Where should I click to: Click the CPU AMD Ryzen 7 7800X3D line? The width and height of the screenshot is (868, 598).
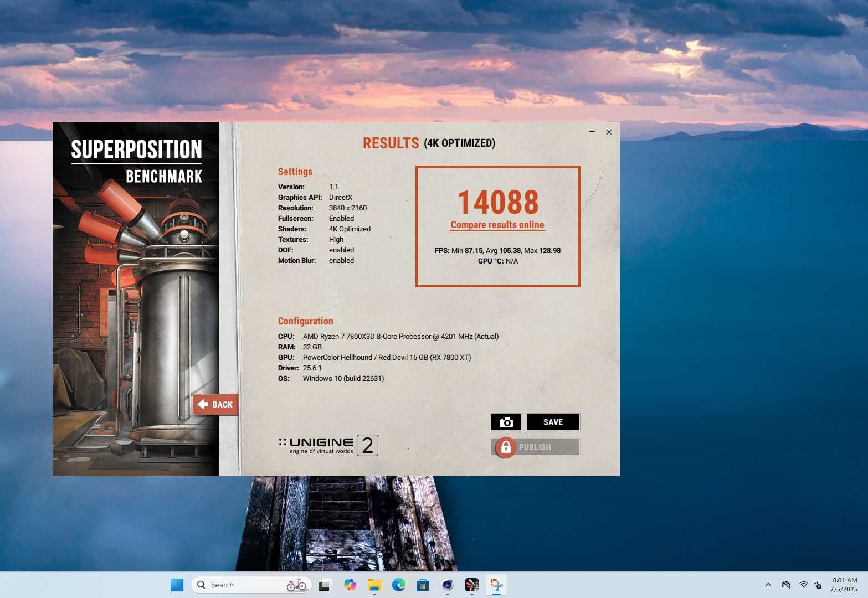click(x=388, y=337)
